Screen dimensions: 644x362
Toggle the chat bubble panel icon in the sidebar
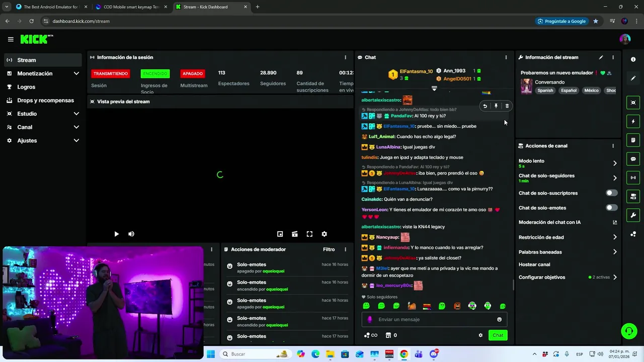[x=633, y=159]
